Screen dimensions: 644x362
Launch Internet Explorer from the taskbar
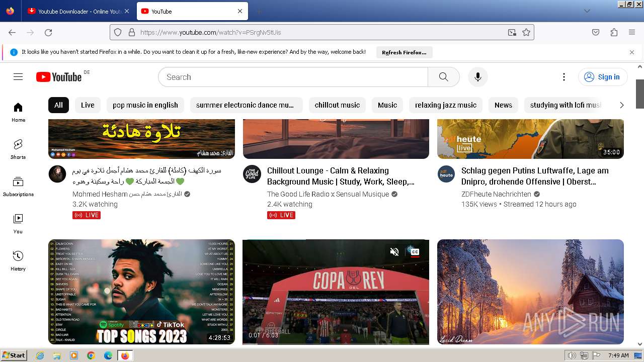tap(40, 355)
